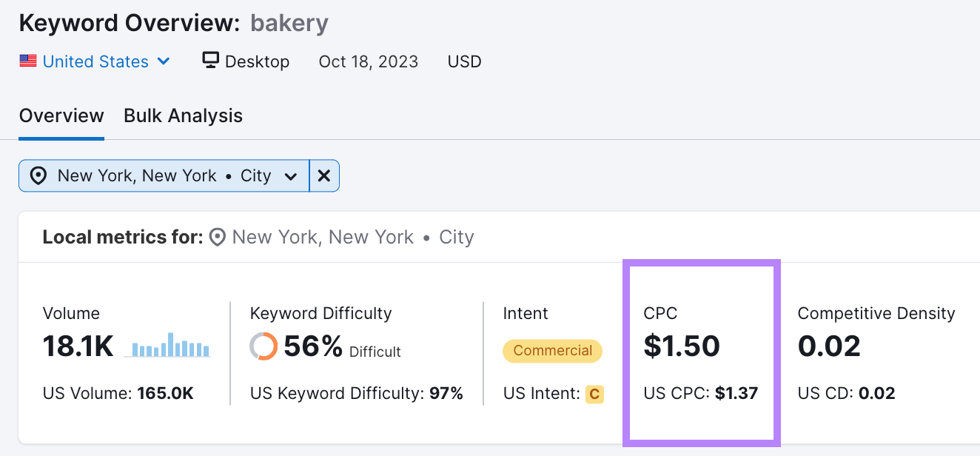Click the Competitive Density 0.02 value
Viewport: 980px width, 456px height.
point(828,346)
